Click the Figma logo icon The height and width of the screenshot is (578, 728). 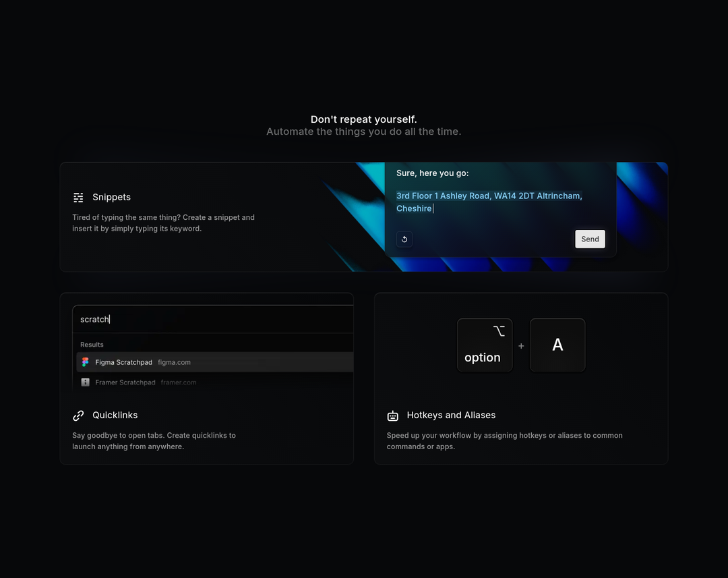(86, 362)
